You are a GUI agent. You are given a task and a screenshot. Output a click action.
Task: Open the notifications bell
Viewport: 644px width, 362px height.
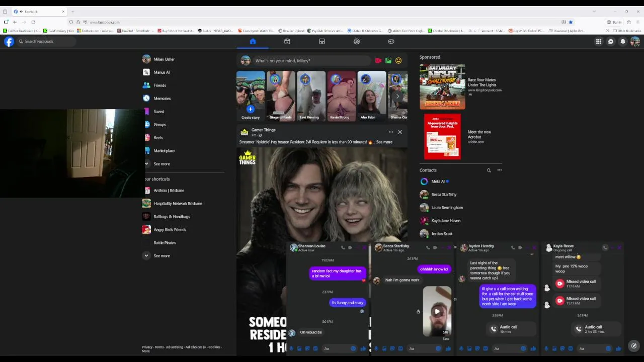pyautogui.click(x=623, y=42)
